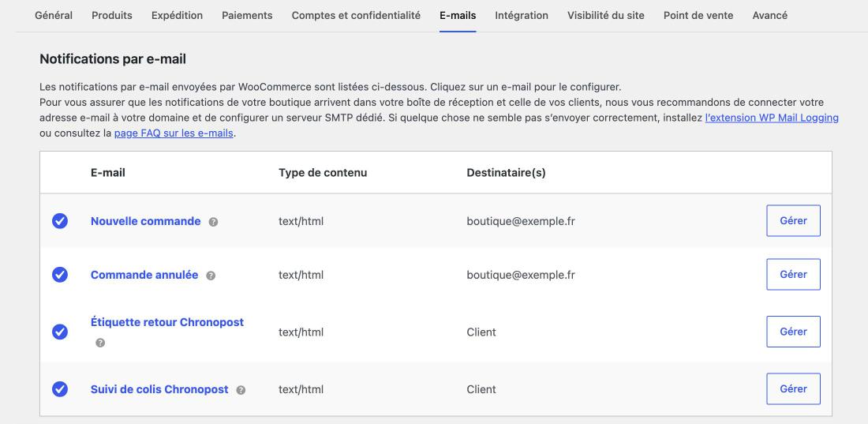Viewport: 868px width, 424px height.
Task: Click Gérer button for Commande annulée
Action: click(x=793, y=274)
